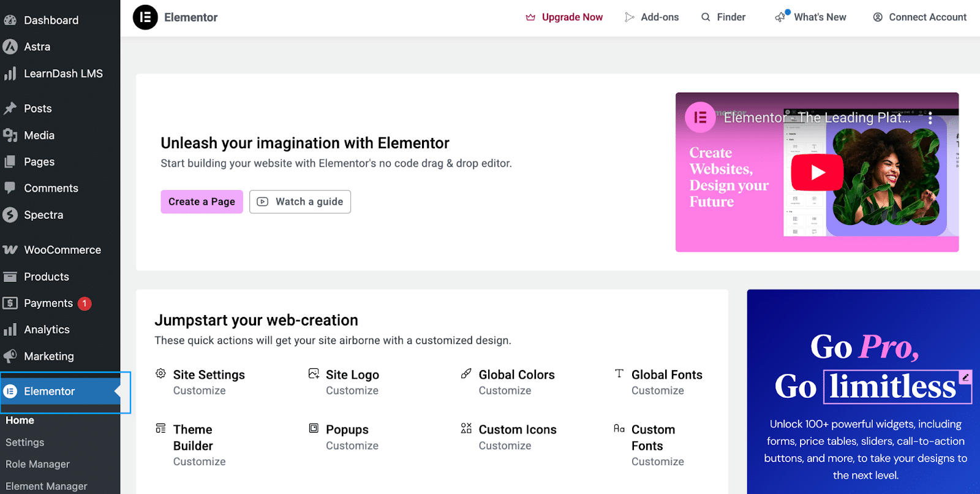Click the Marketing megaphone icon

(x=10, y=356)
